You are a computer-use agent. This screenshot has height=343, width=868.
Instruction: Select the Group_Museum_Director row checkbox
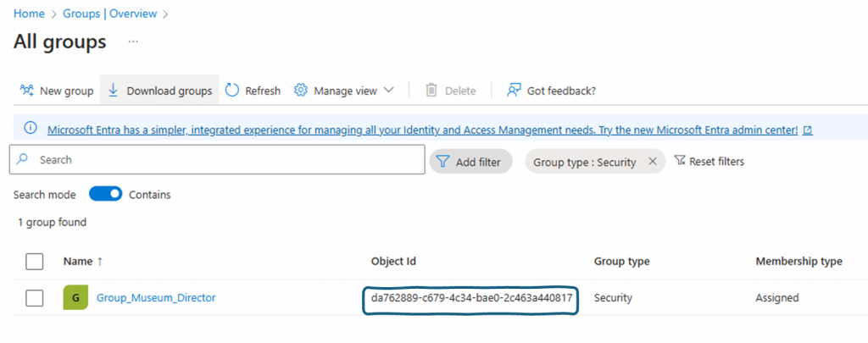coord(35,298)
